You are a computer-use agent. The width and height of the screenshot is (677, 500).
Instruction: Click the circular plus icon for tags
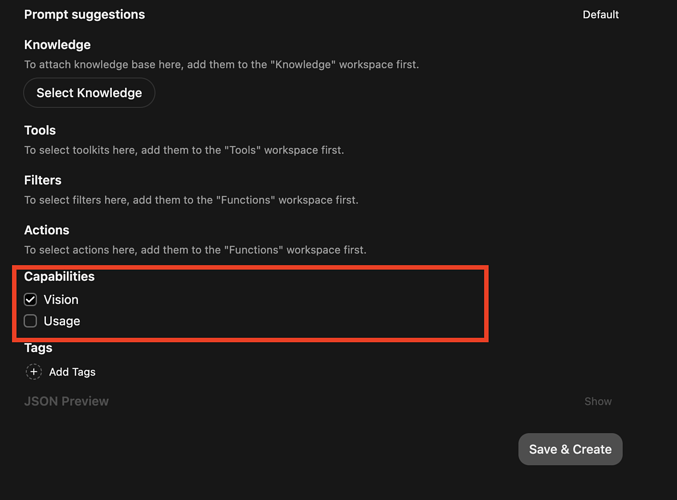(x=34, y=372)
